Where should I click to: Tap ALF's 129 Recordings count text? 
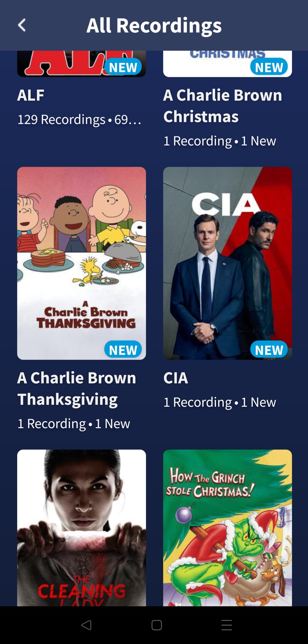[61, 119]
